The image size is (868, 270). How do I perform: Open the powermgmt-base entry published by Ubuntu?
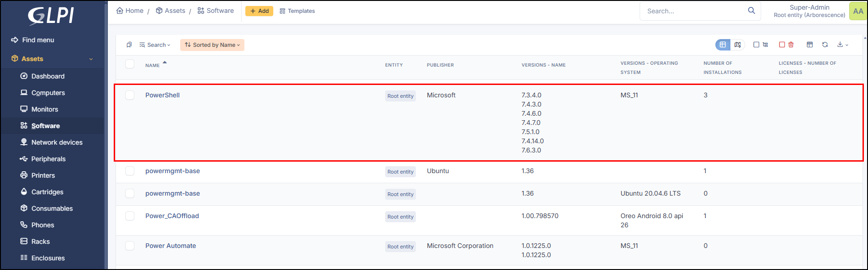tap(172, 171)
